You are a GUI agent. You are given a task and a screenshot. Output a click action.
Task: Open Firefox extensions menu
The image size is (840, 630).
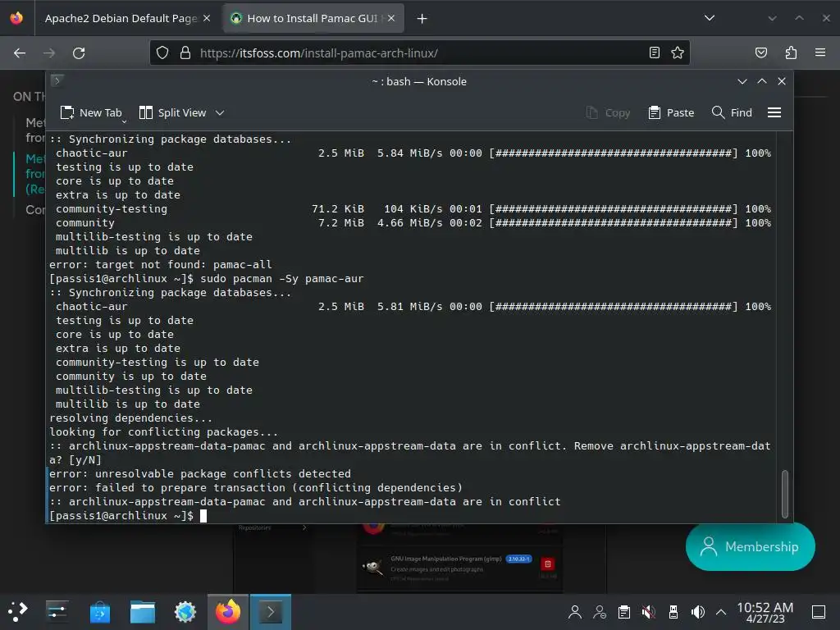(791, 52)
